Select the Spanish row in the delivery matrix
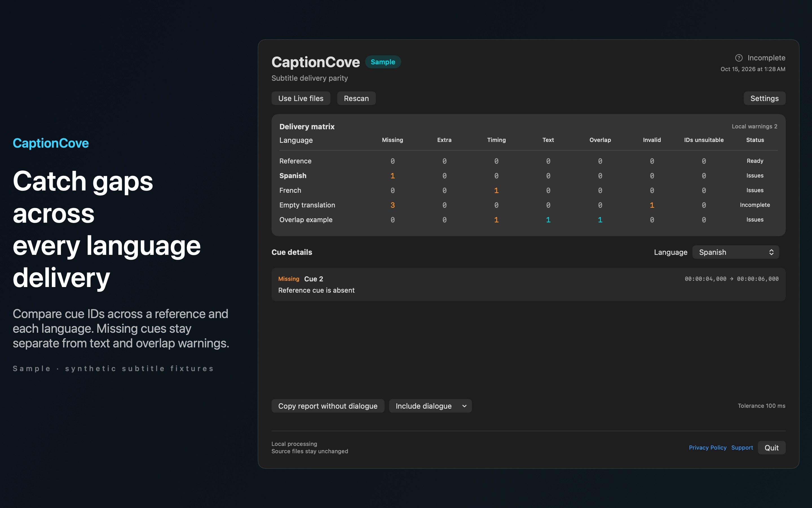 [528, 176]
